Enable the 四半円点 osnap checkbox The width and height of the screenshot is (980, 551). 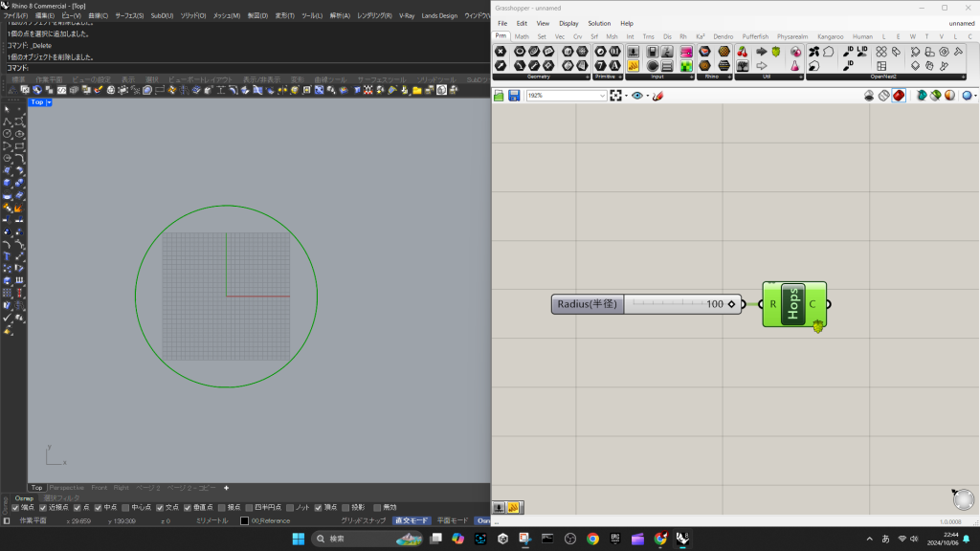tap(249, 507)
